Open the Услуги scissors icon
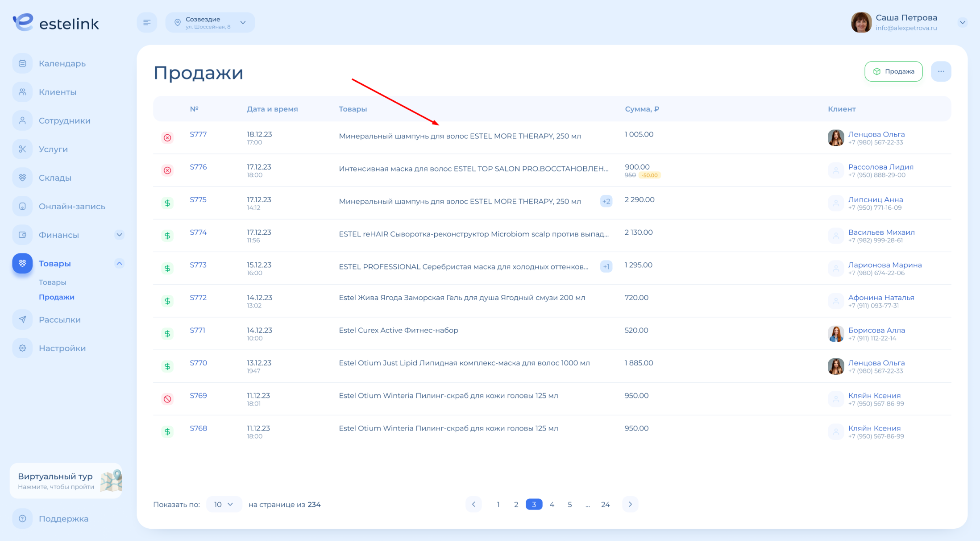Viewport: 980px width, 543px height. pos(22,149)
